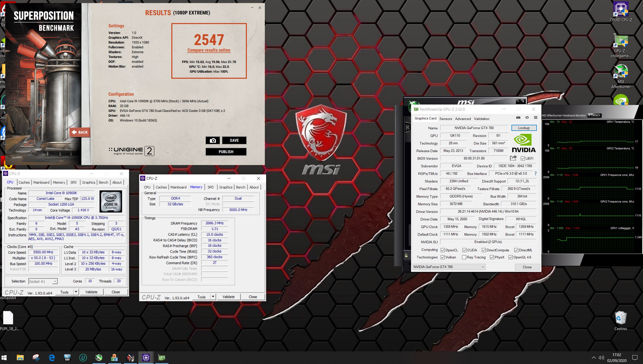Click the Bus Interface question mark

click(535, 173)
